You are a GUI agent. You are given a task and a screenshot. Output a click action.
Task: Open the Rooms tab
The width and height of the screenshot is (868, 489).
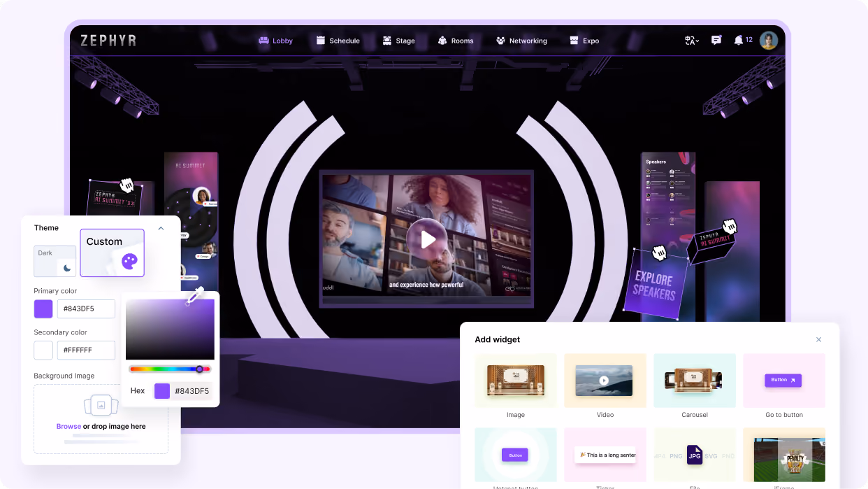455,41
